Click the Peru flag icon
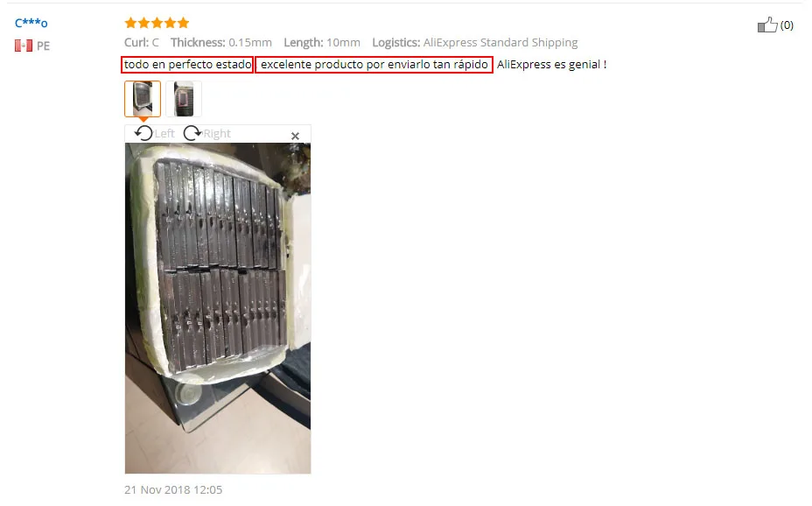Screen dimensions: 812x506 coord(24,46)
